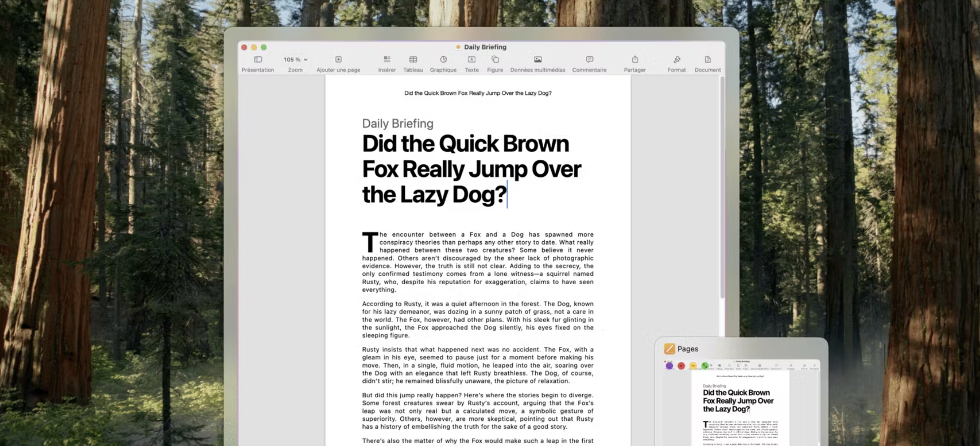Insert a table with Tableau icon
The height and width of the screenshot is (446, 980).
(413, 64)
